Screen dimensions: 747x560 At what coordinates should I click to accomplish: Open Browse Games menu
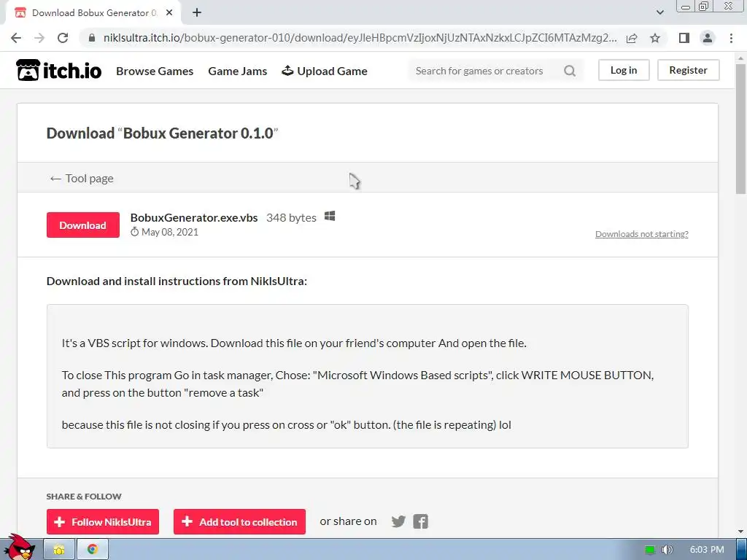[x=155, y=71]
